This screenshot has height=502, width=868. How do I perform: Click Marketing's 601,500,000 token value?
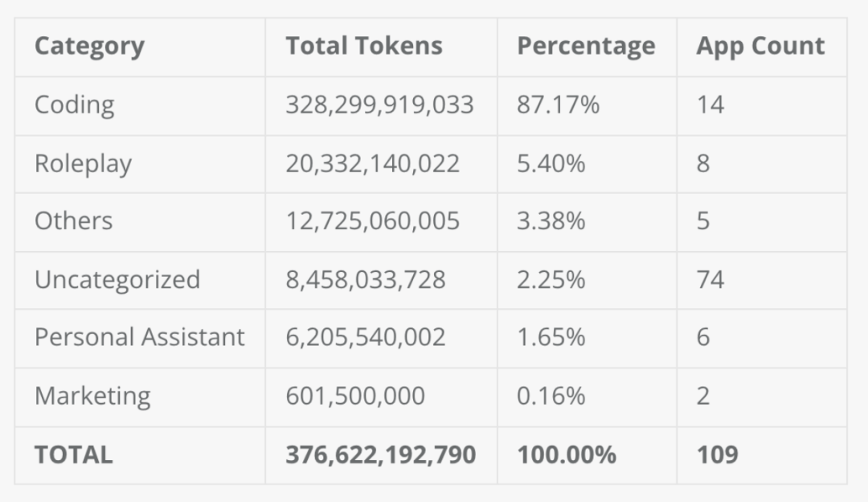355,396
